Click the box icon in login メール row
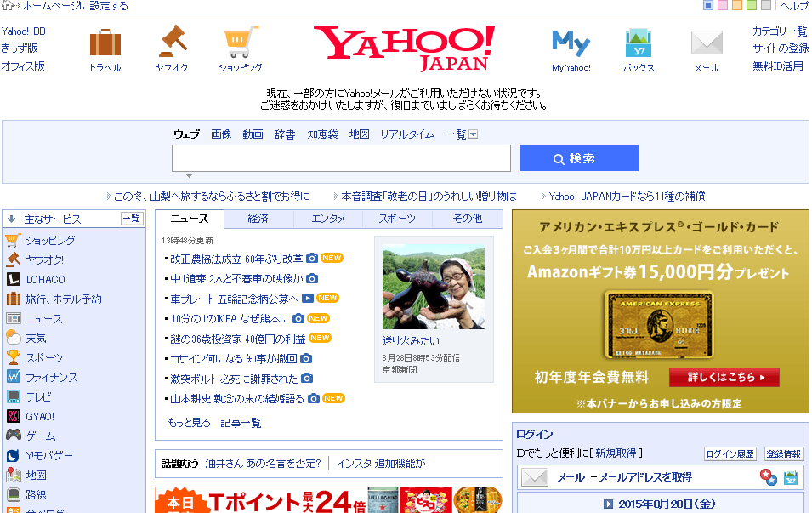The height and width of the screenshot is (513, 812). tap(790, 477)
